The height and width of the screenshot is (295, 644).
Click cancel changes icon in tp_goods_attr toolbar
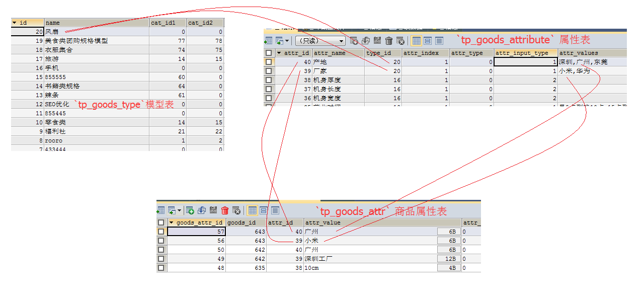point(236,210)
